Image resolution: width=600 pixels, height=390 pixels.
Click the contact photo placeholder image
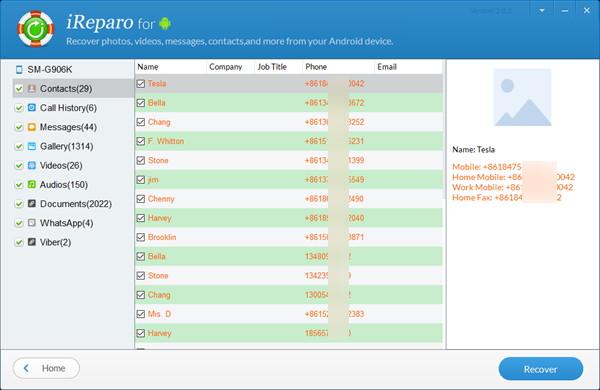point(522,97)
